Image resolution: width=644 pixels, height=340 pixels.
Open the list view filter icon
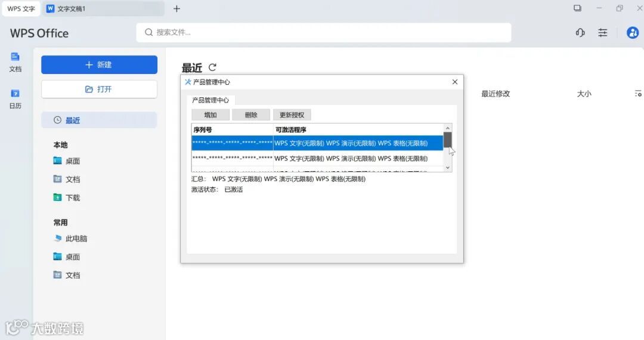pos(638,94)
